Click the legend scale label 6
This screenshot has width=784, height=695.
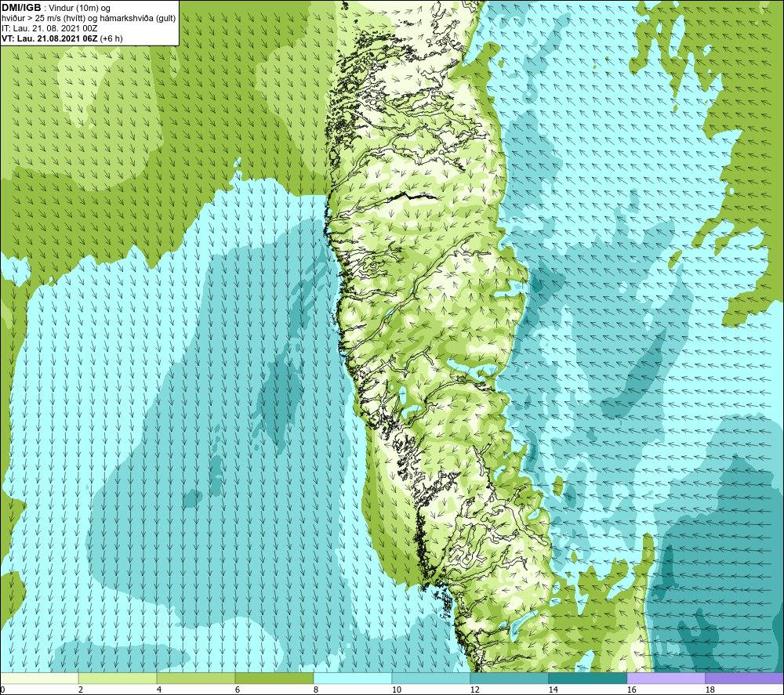(238, 690)
